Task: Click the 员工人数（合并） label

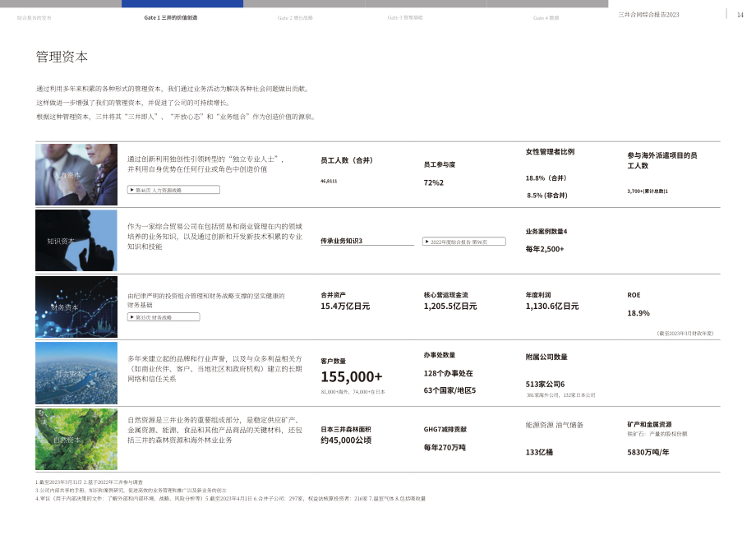Action: click(x=347, y=160)
